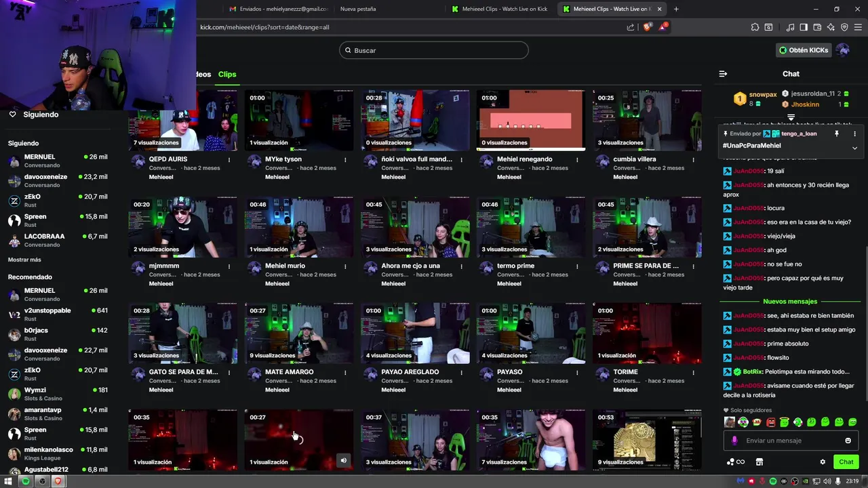The width and height of the screenshot is (868, 488).
Task: Insert the red angry face emote
Action: 770,422
